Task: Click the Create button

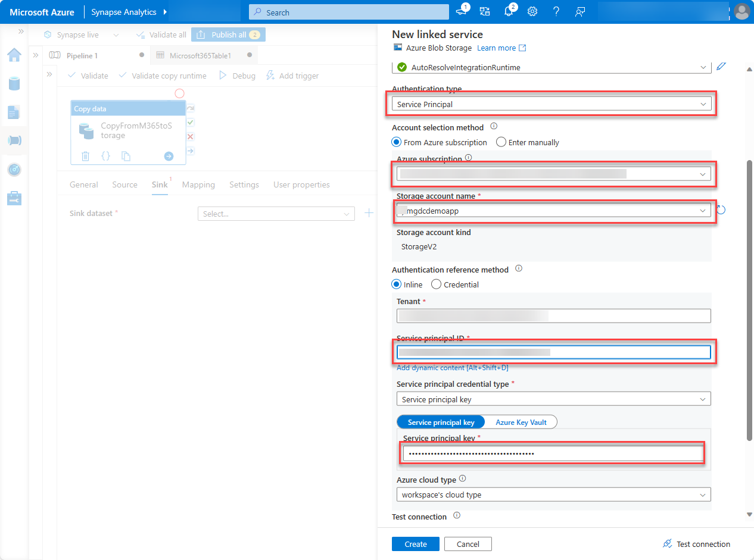Action: point(415,543)
